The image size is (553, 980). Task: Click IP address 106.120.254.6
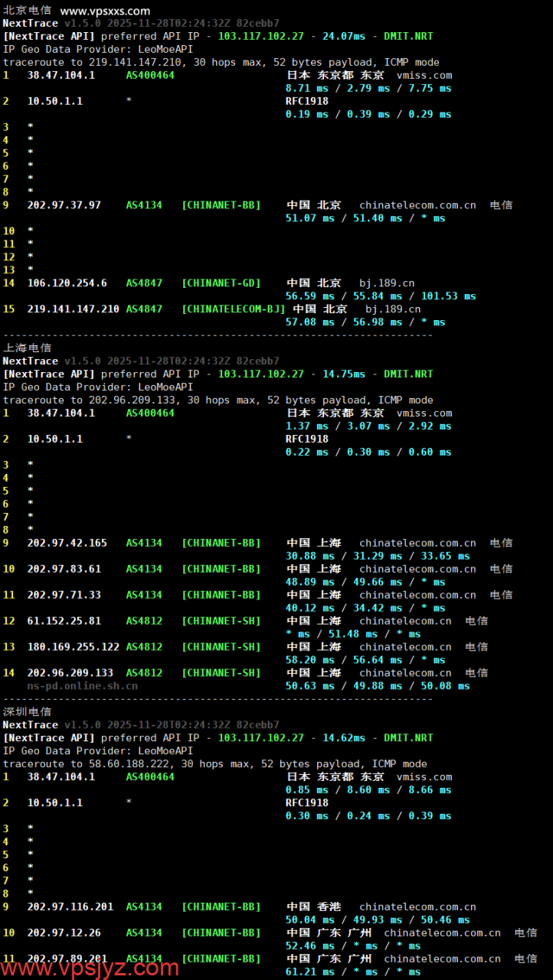pos(67,283)
